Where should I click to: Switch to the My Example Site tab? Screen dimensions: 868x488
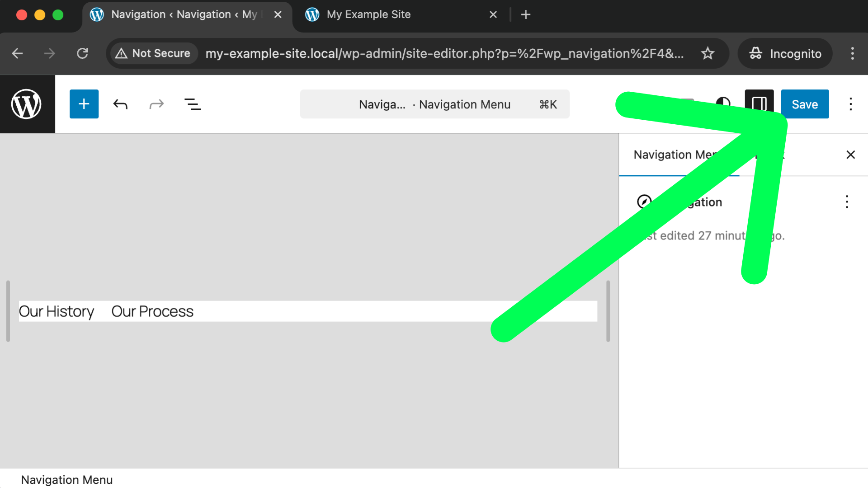point(368,14)
